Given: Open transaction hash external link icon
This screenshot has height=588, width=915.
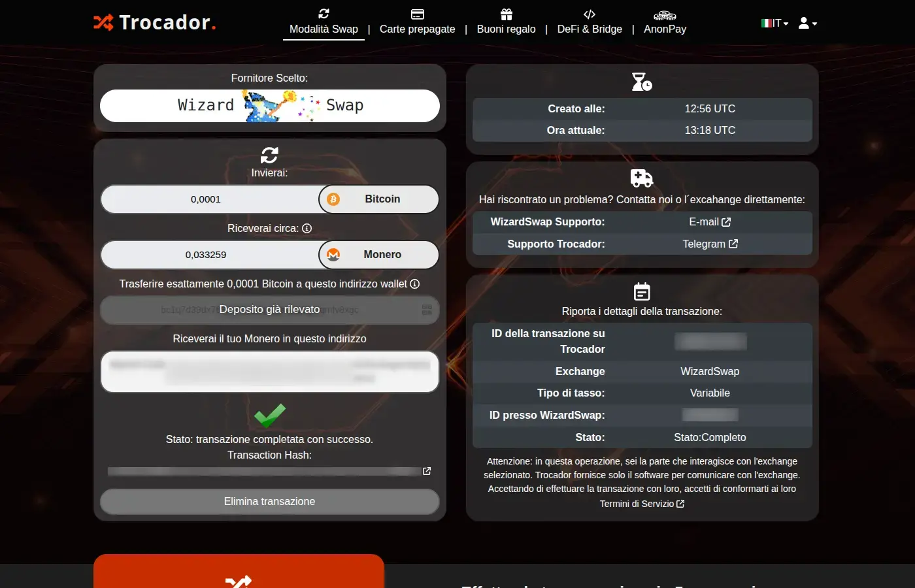Looking at the screenshot, I should point(427,471).
